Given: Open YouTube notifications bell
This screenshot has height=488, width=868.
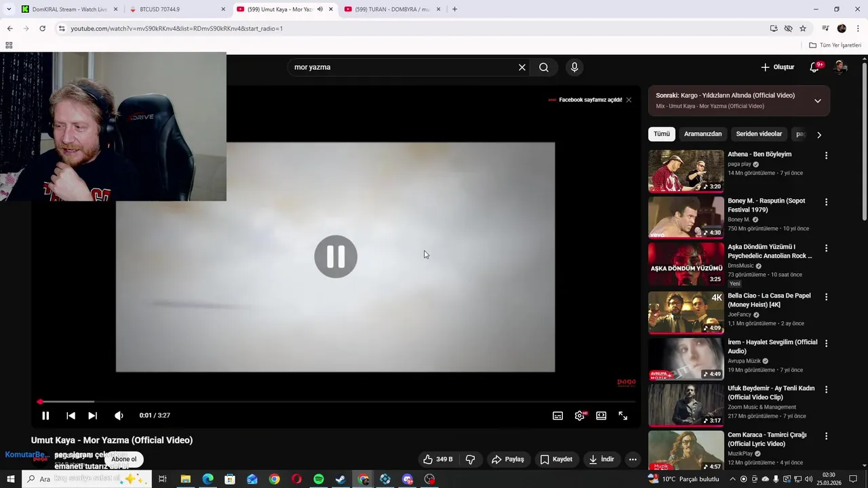Looking at the screenshot, I should [x=815, y=67].
